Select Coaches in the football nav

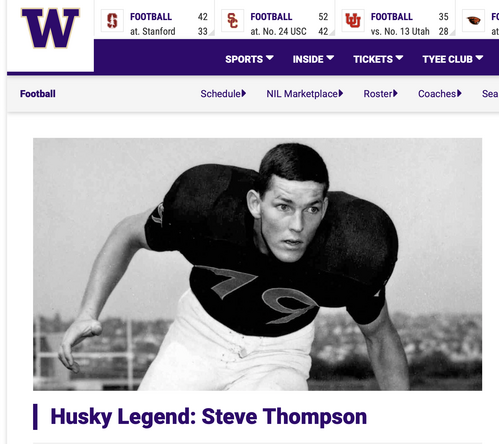[440, 94]
